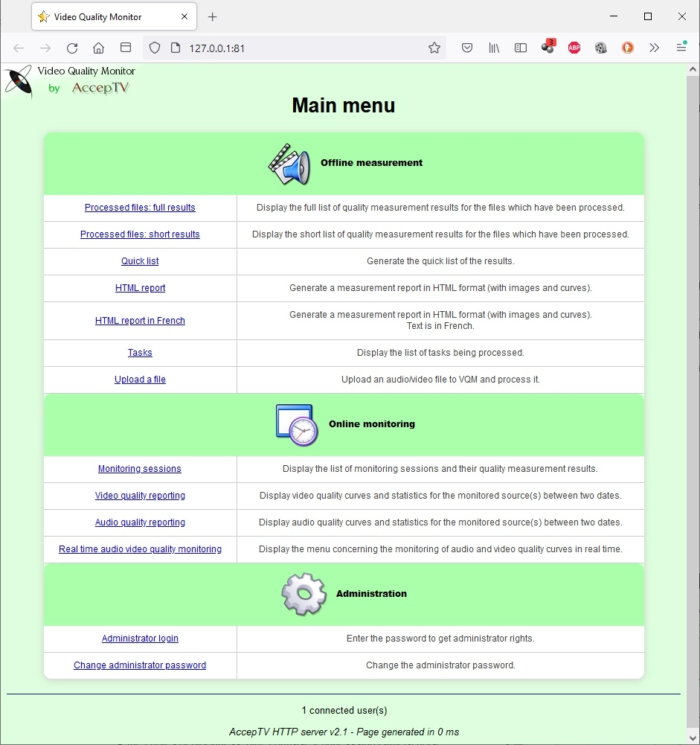Click "Generate the quick list of the results."
This screenshot has height=745, width=700.
440,260
